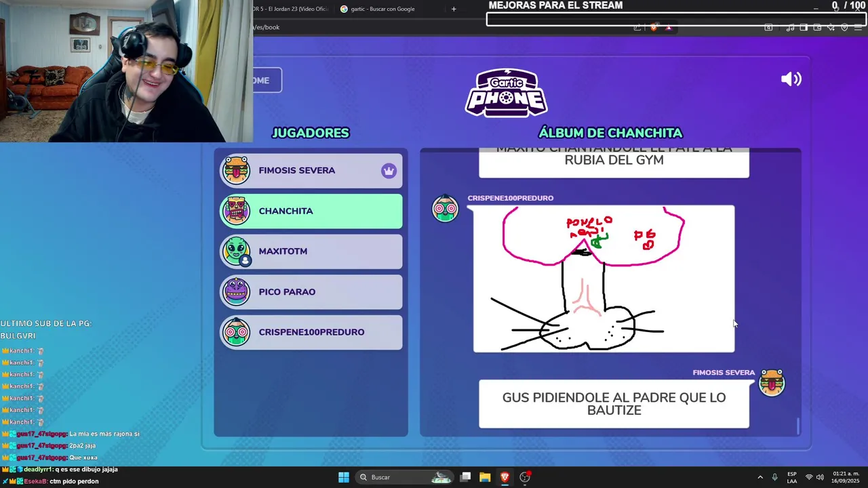Click CRISPENE100PREDURO avatar beside the album drawing
Viewport: 868px width, 488px height.
pos(446,208)
